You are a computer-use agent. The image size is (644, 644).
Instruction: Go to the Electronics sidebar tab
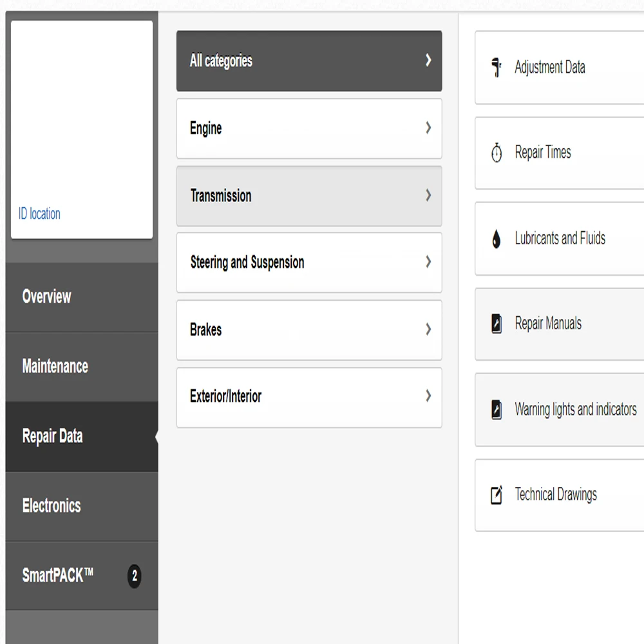pos(52,506)
